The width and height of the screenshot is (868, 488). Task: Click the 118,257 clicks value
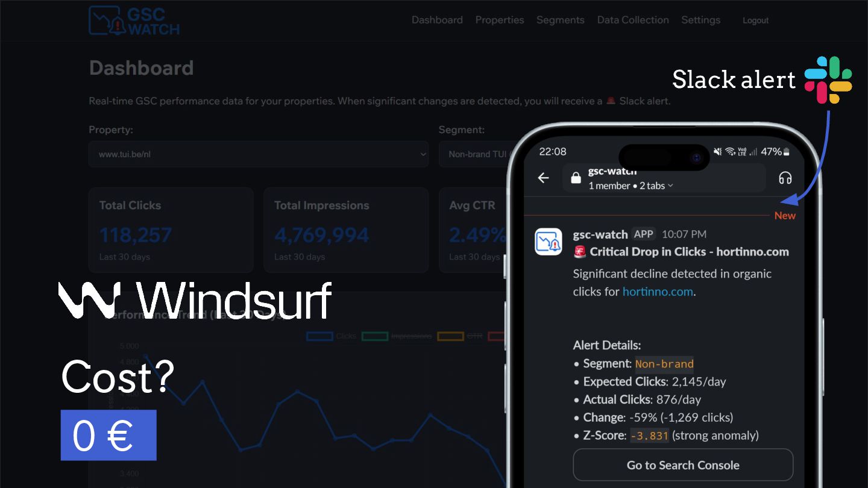[x=136, y=234]
